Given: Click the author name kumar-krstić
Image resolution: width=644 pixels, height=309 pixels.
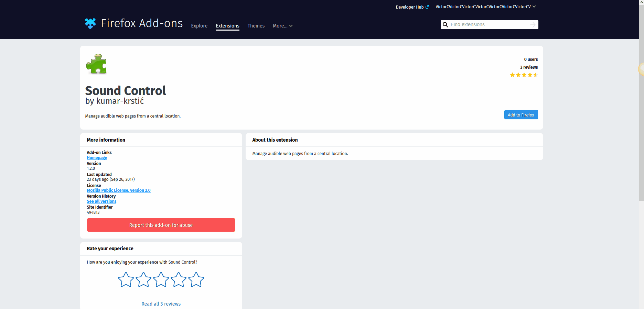Looking at the screenshot, I should click(x=120, y=101).
